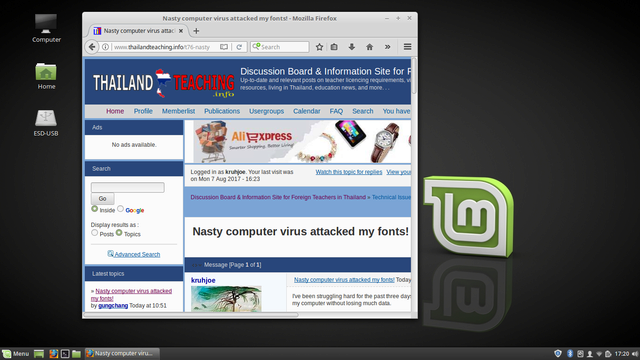Open the Memberlist navigation item
The image size is (640, 360).
(178, 111)
